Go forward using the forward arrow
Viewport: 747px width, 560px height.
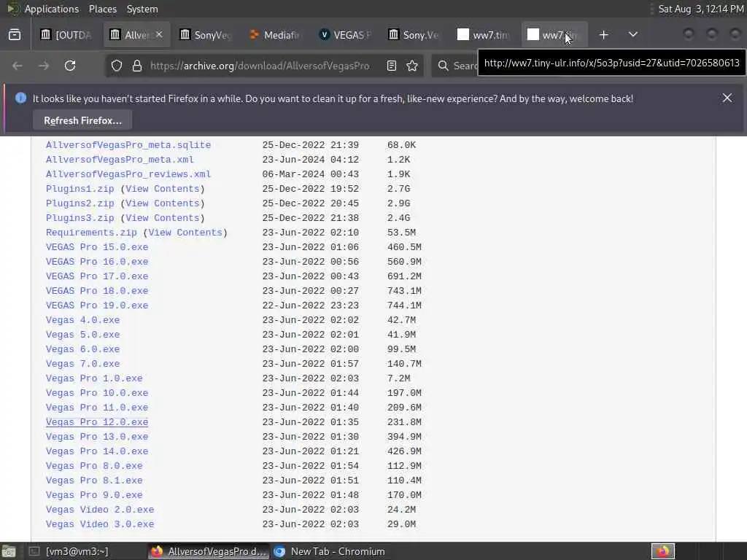(x=44, y=66)
